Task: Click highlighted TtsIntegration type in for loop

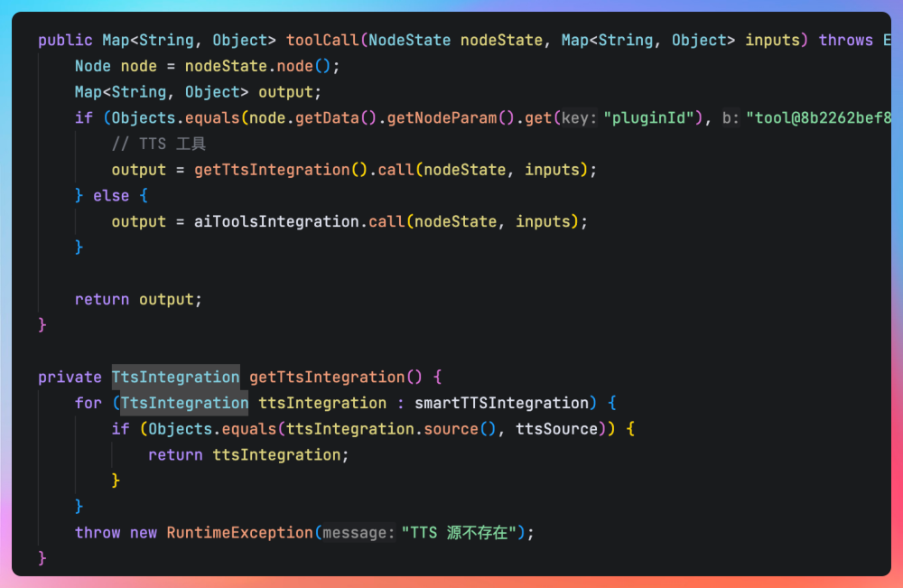Action: pos(184,403)
